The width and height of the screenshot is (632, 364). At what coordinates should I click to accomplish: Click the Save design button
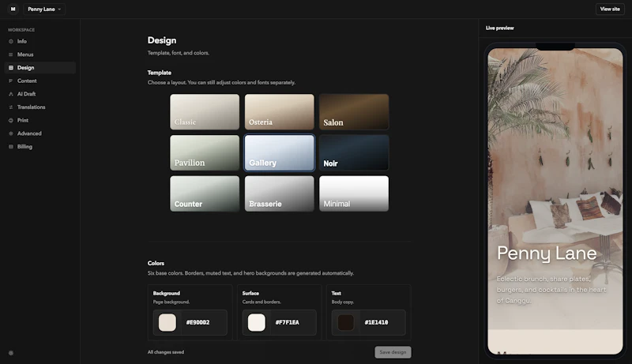[393, 352]
